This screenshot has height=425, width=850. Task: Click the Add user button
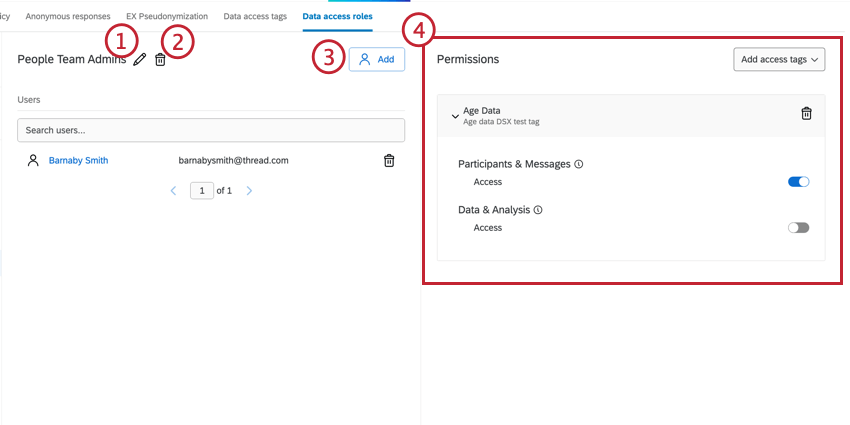pos(377,60)
